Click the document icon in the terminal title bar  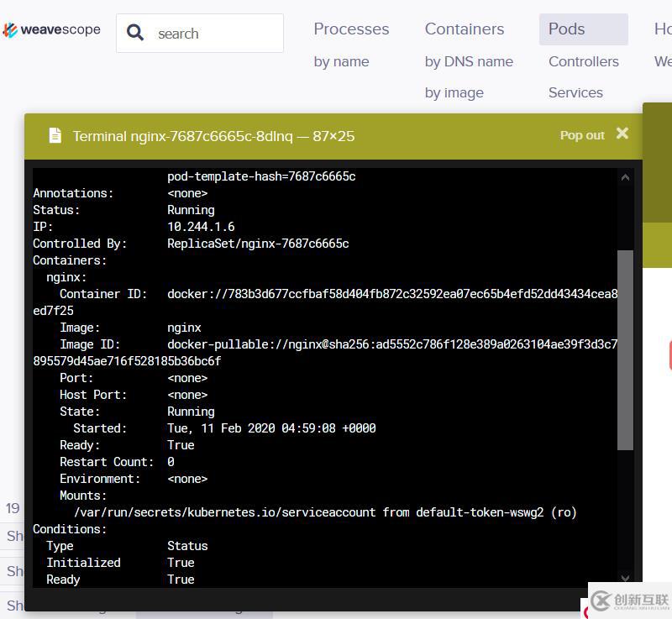[x=54, y=134]
